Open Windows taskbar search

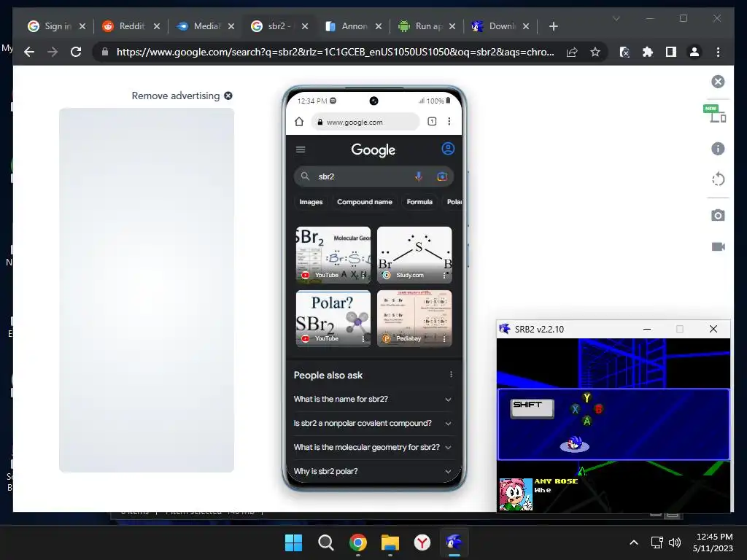click(x=326, y=542)
